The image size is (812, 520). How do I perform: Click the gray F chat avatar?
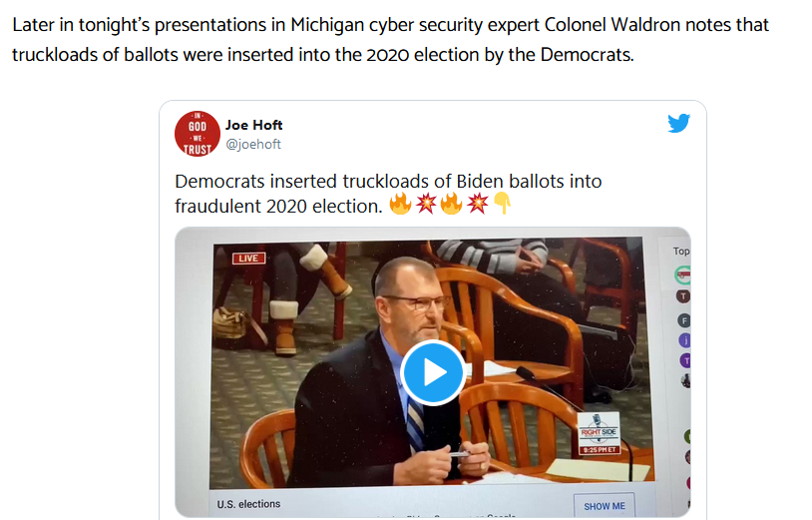684,320
